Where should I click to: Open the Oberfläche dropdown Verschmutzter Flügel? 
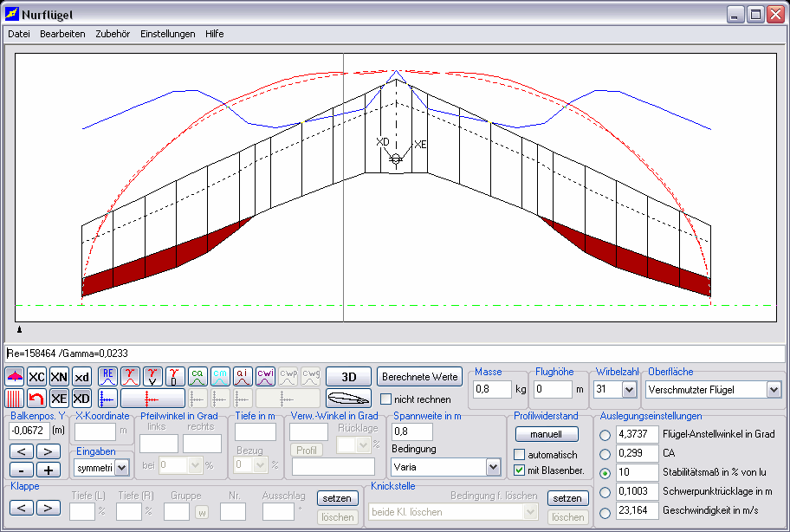click(774, 389)
